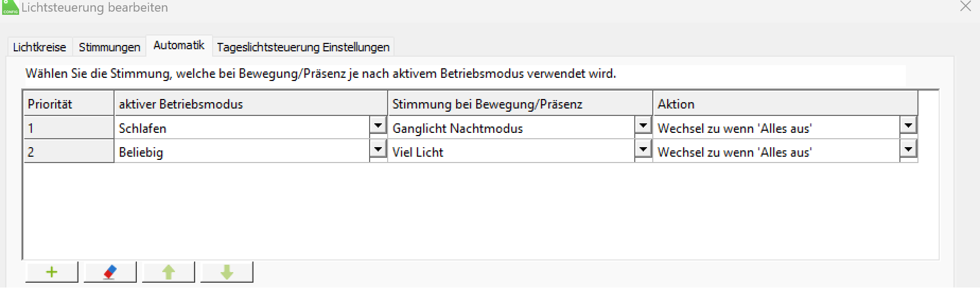980x288 pixels.
Task: Click the green move up arrow icon
Action: [168, 272]
